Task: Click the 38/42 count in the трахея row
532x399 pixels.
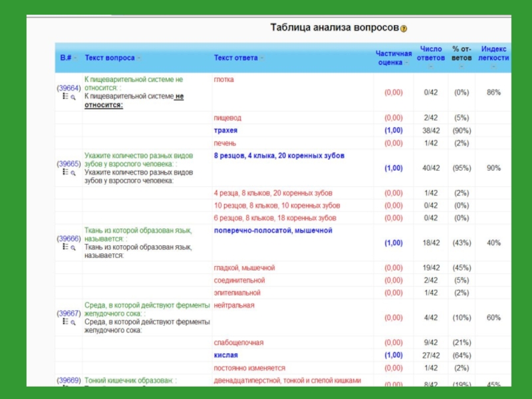Action: (431, 130)
